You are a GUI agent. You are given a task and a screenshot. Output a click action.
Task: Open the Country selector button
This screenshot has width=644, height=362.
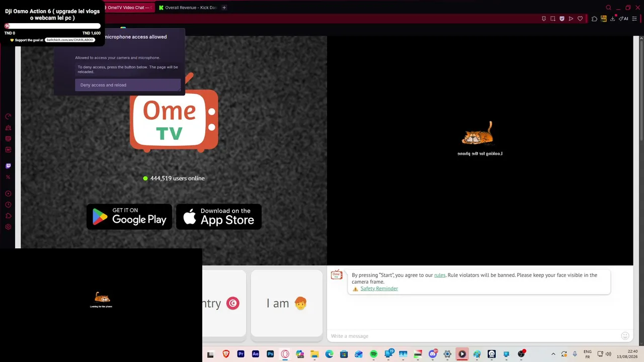pyautogui.click(x=224, y=303)
